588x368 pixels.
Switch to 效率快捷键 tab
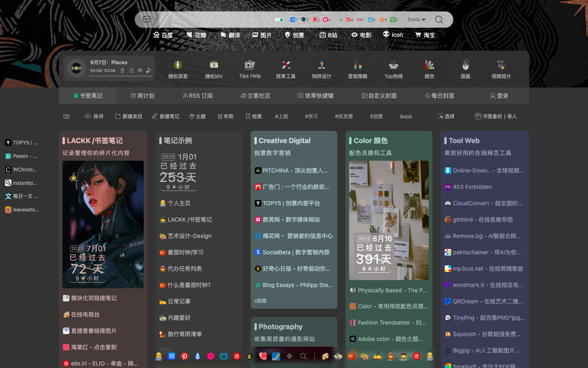[x=316, y=96]
